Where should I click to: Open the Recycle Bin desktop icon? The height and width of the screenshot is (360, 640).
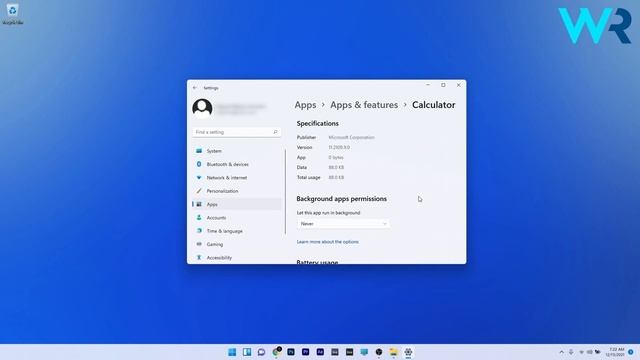[x=12, y=14]
